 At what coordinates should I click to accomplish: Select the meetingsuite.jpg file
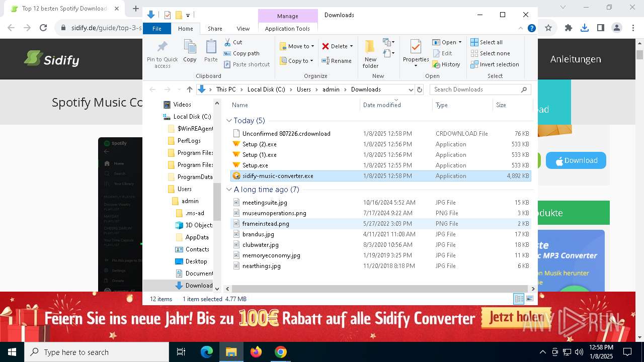point(380,203)
